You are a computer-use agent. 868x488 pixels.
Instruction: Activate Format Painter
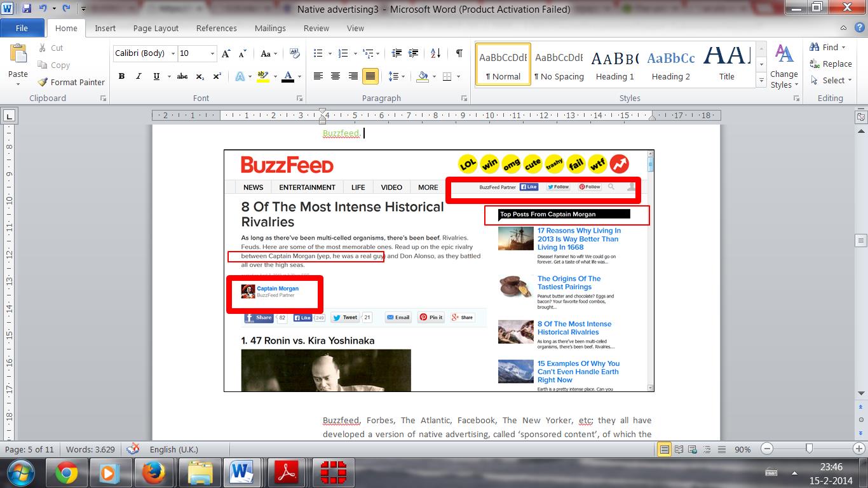[x=71, y=82]
